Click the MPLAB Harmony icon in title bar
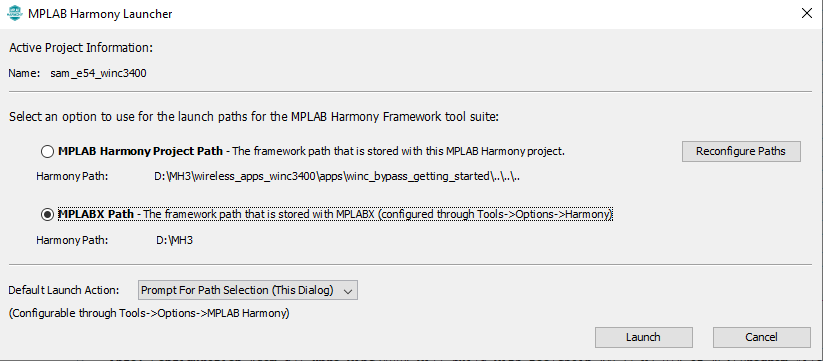 [14, 14]
